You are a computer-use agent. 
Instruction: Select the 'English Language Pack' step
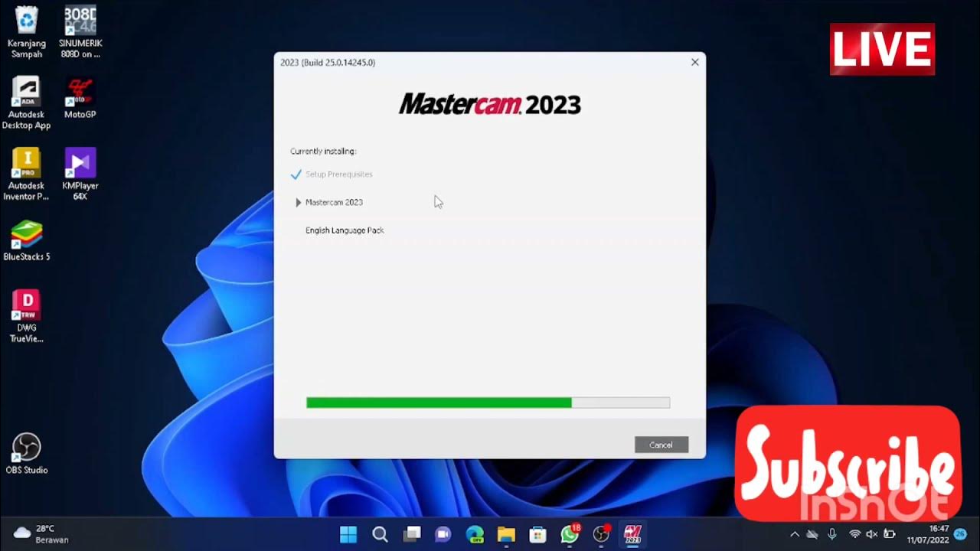(345, 230)
